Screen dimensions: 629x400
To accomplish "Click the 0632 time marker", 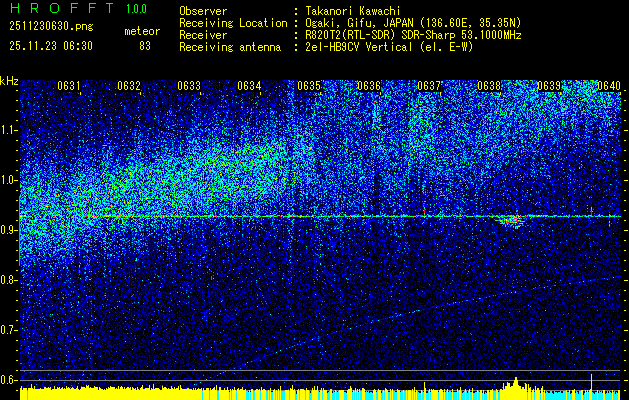I will (x=129, y=86).
